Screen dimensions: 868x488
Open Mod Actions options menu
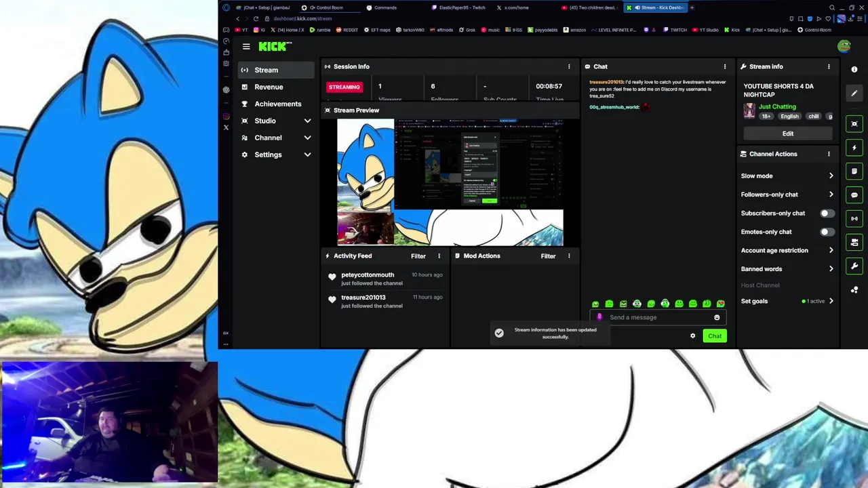569,256
